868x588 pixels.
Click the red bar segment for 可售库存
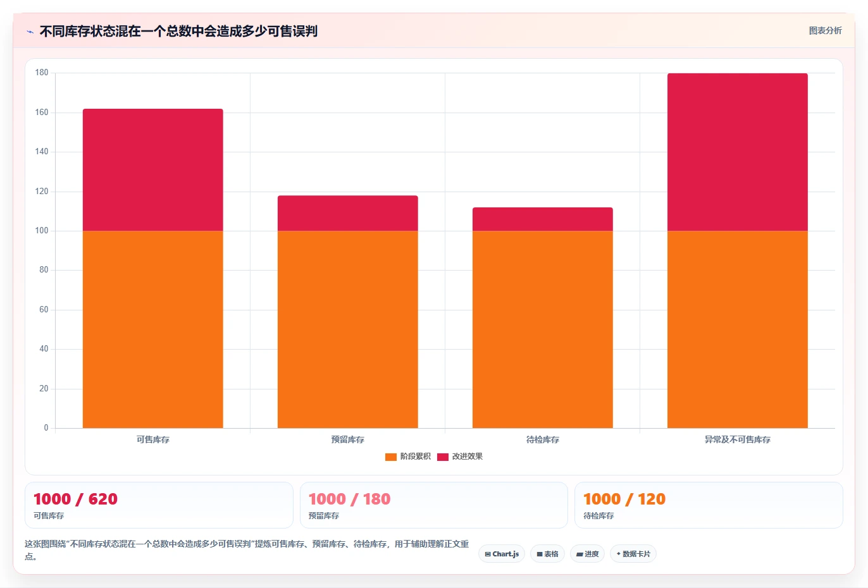coord(153,169)
